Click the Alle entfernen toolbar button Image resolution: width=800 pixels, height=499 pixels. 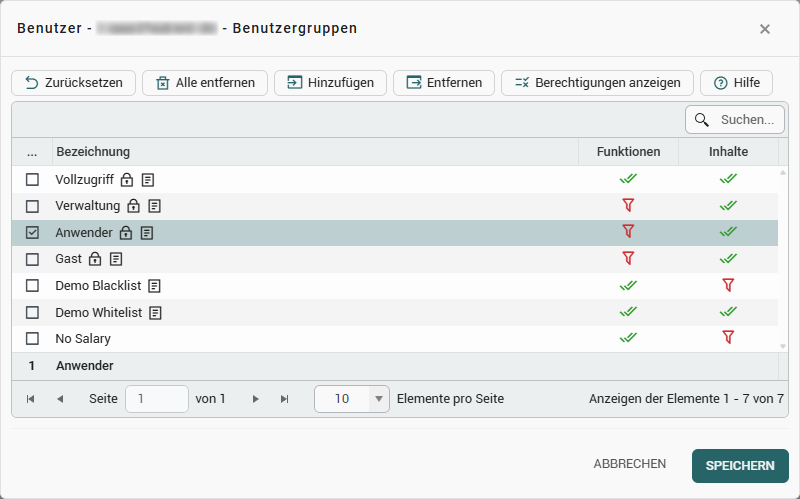pyautogui.click(x=205, y=83)
